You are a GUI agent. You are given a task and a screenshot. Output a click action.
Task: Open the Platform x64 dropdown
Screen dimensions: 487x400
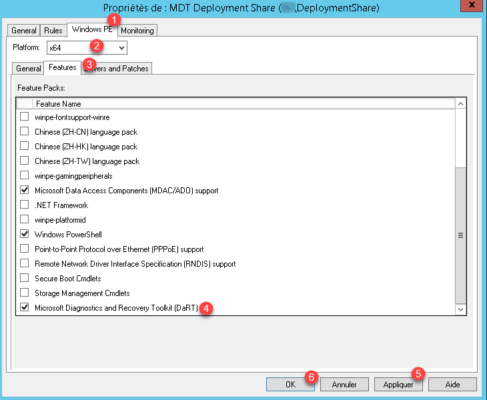click(87, 48)
